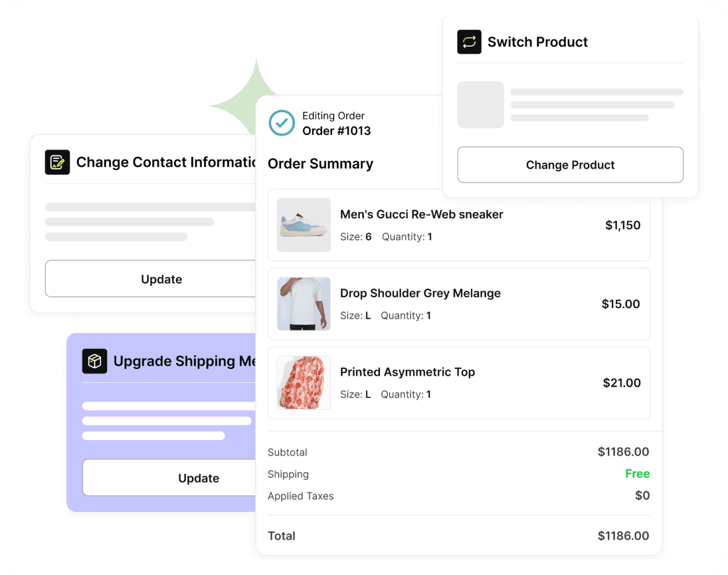Click the Switch Product card title
Viewport: 728px width, 575px height.
pyautogui.click(x=537, y=42)
